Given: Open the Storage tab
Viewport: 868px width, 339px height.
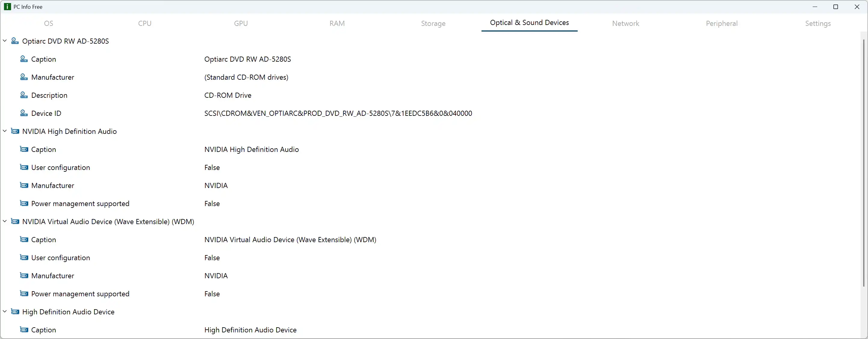Looking at the screenshot, I should coord(433,23).
